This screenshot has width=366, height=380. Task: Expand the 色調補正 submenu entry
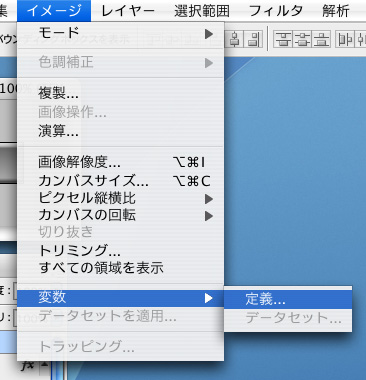[x=121, y=63]
